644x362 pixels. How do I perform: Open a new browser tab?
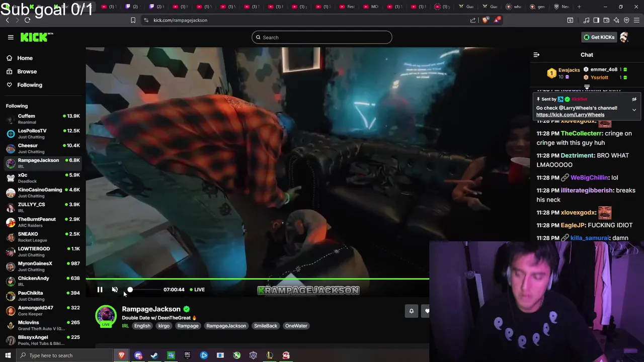(x=579, y=7)
